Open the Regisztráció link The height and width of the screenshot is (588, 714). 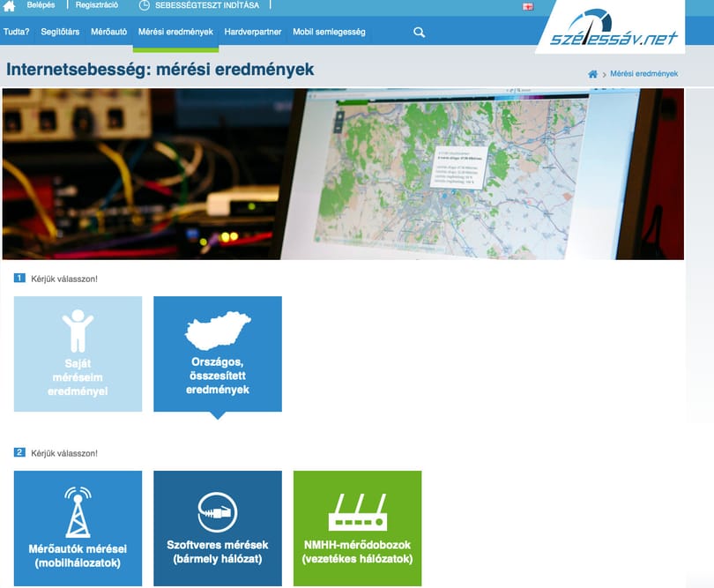tap(97, 5)
